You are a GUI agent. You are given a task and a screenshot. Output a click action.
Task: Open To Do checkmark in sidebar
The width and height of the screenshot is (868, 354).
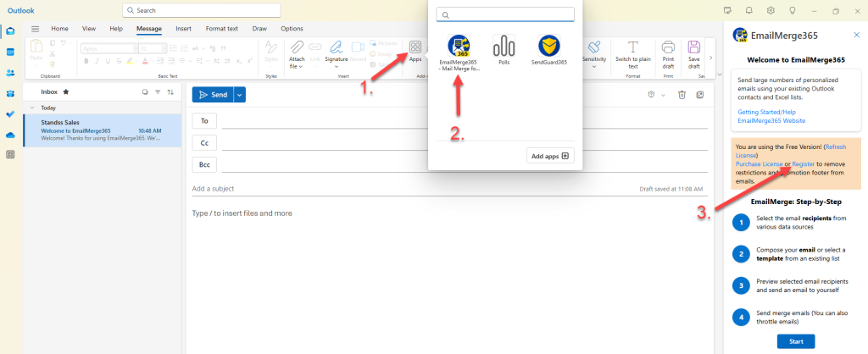(x=10, y=114)
